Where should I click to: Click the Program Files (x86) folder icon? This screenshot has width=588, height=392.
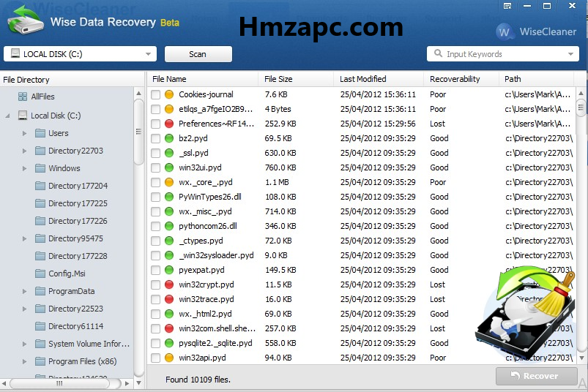(40, 362)
